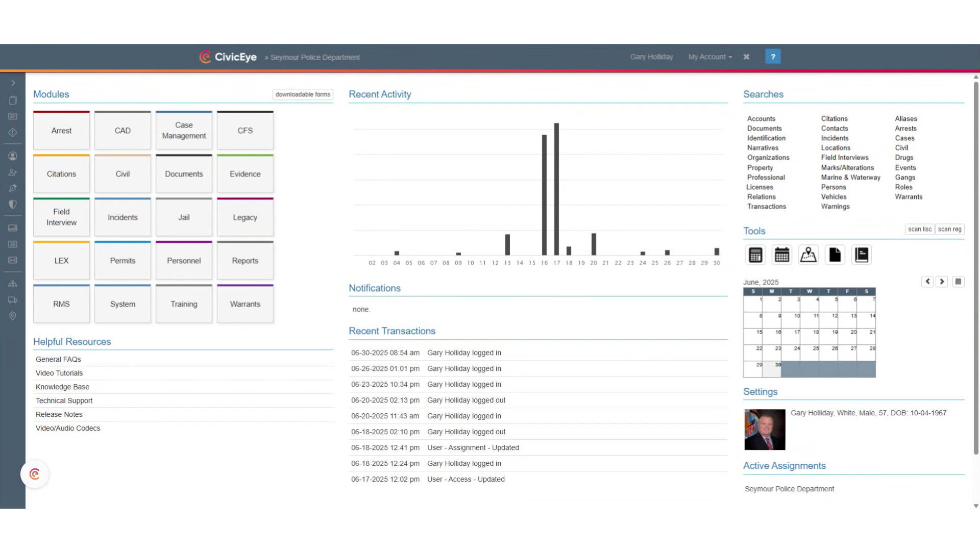Open the map location tool
980x551 pixels.
click(x=808, y=255)
